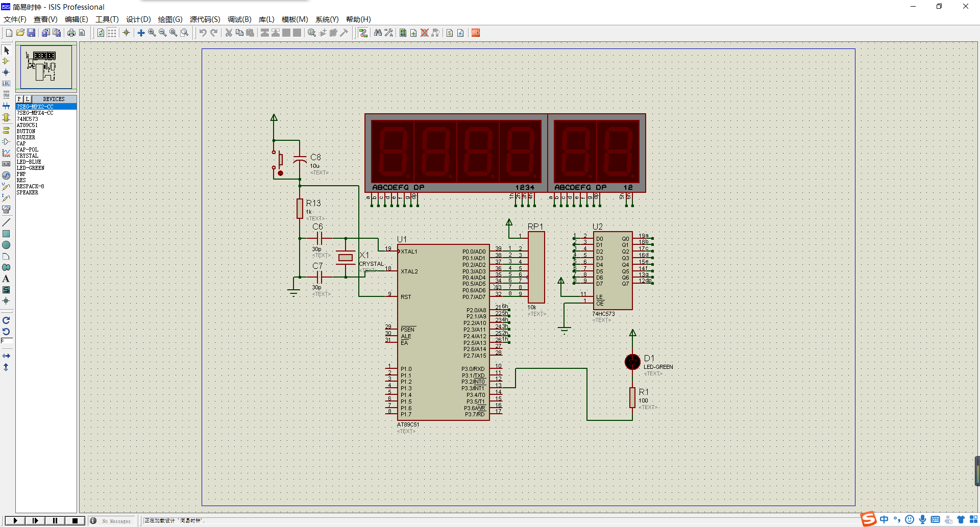Open the 帮助(H) menu
980x527 pixels.
click(358, 19)
